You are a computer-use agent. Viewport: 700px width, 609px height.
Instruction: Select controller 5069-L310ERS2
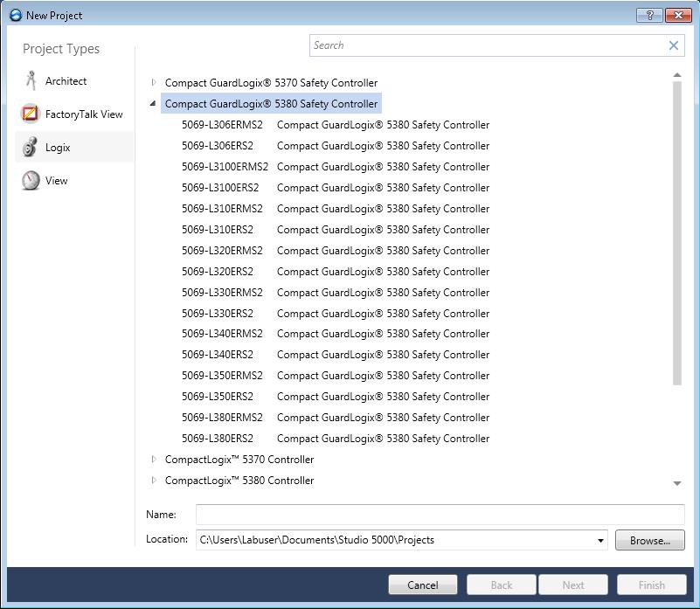click(x=218, y=230)
